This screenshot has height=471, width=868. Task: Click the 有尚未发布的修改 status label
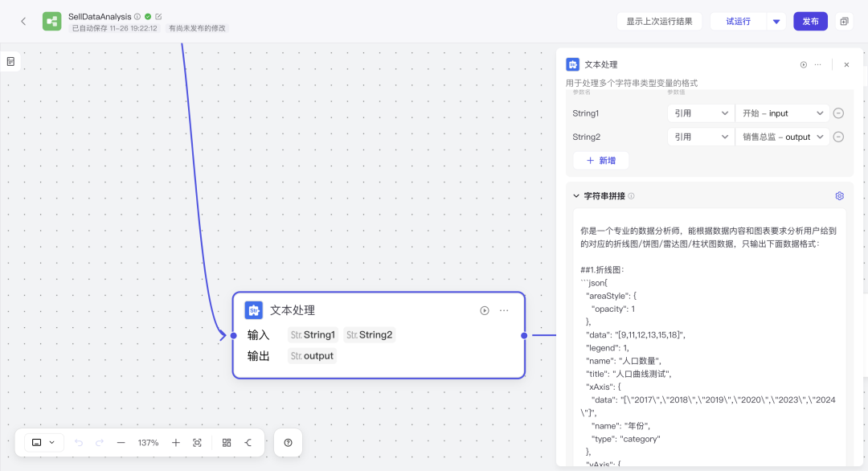point(197,28)
